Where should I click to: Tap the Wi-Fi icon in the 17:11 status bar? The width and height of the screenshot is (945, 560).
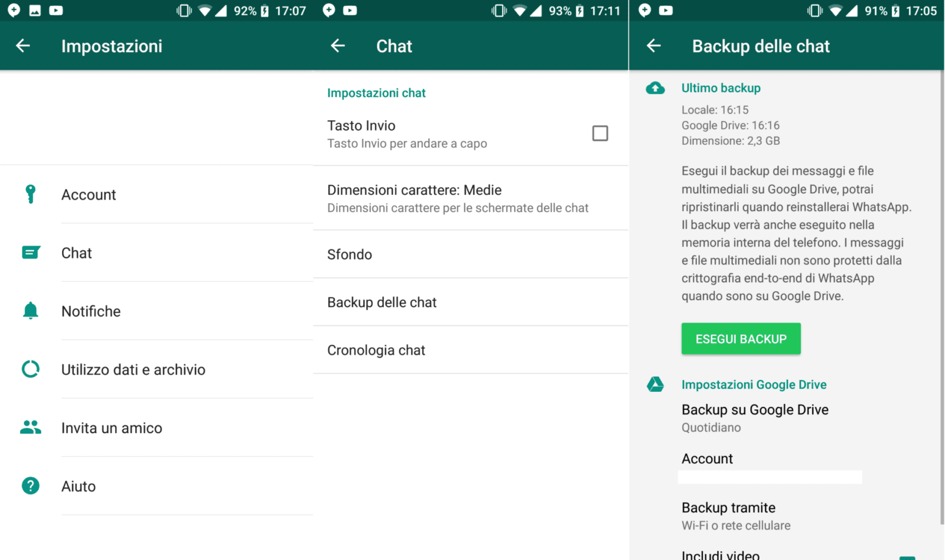pos(520,11)
